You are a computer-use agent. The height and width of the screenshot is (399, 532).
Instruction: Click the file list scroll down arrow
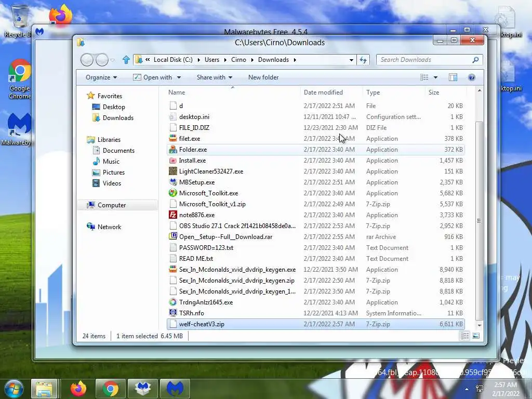479,325
